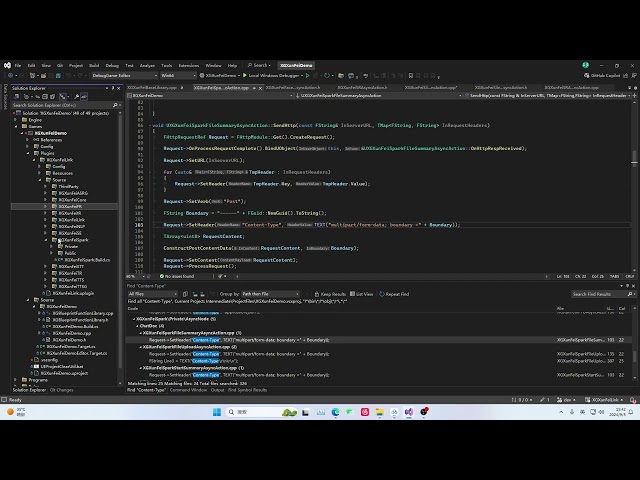Open the All files filter dropdown in Find results
The image size is (640, 480).
coord(153,294)
